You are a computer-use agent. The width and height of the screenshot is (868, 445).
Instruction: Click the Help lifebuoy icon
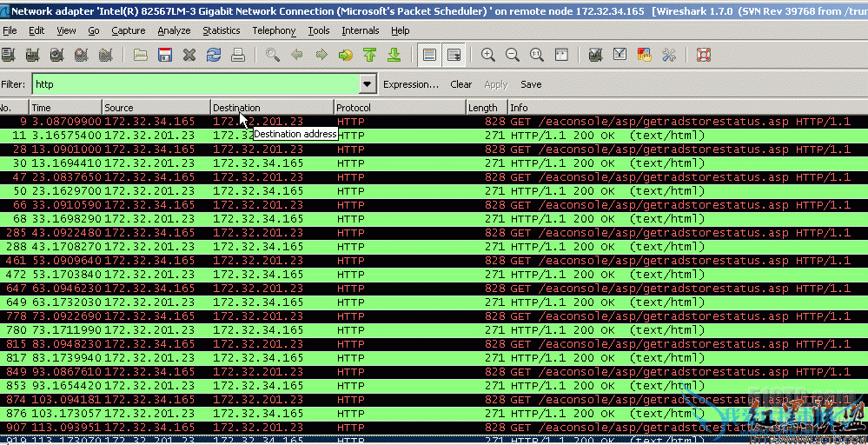(703, 55)
